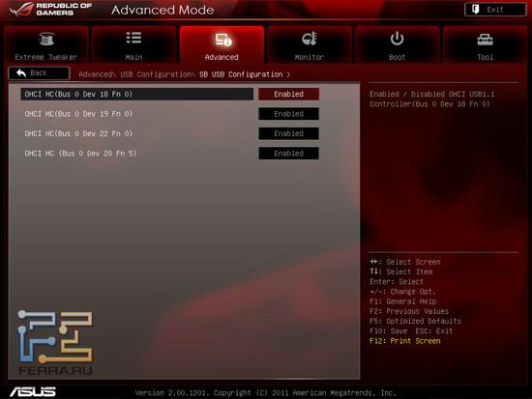Open Enabled dropdown for Dev 18 Fn 0

(289, 95)
